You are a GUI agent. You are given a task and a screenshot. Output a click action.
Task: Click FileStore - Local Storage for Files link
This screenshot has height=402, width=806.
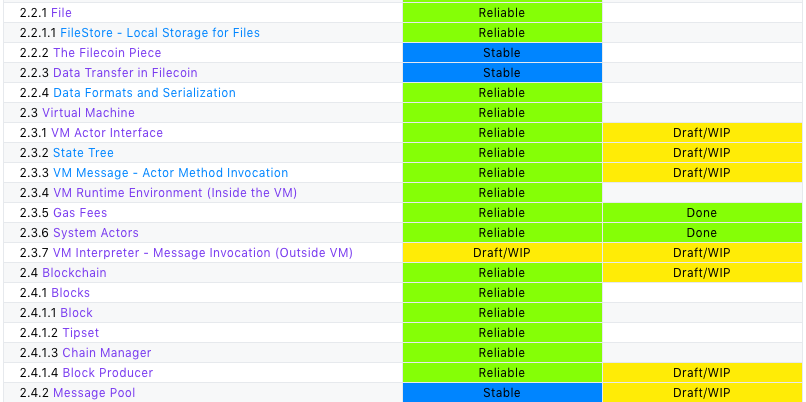coord(160,33)
